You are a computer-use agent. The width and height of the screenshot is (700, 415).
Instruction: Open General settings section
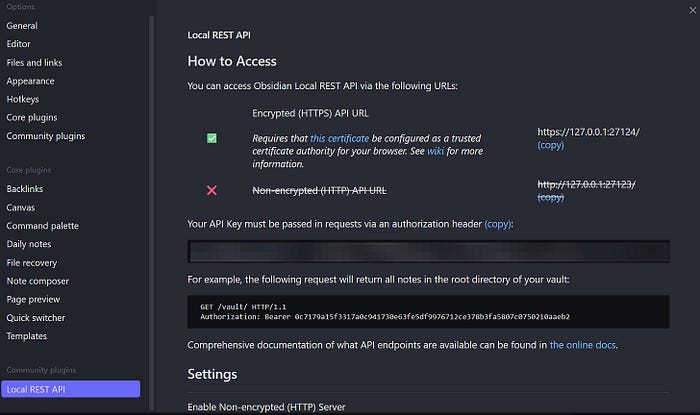22,25
